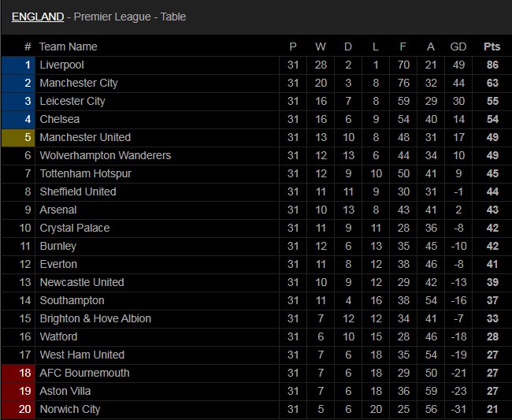Image resolution: width=512 pixels, height=420 pixels.
Task: Click Liverpool's 86 points value
Action: click(492, 65)
